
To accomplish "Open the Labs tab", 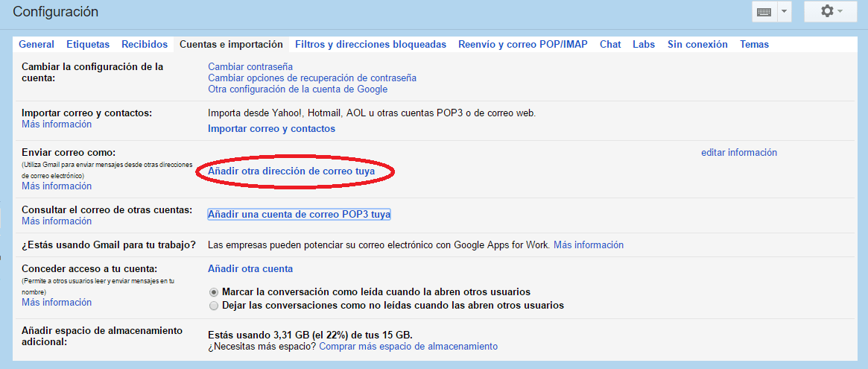I will pyautogui.click(x=644, y=45).
